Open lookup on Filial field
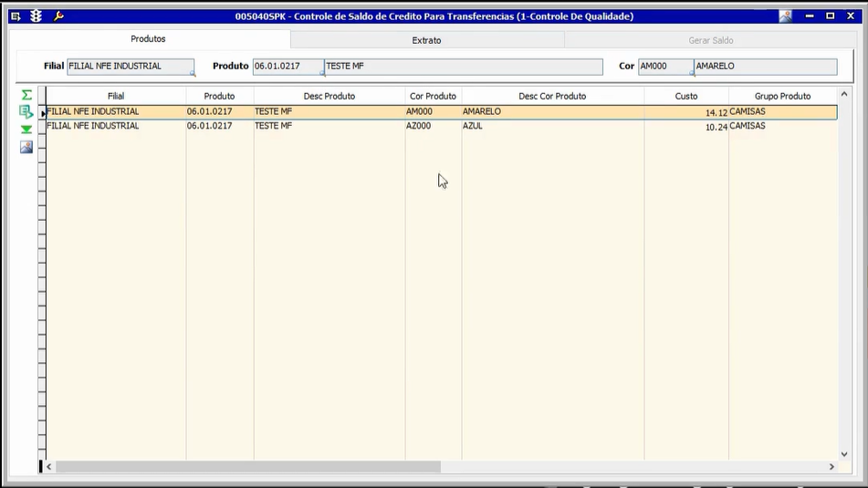Screen dimensions: 868x488 (x=193, y=73)
